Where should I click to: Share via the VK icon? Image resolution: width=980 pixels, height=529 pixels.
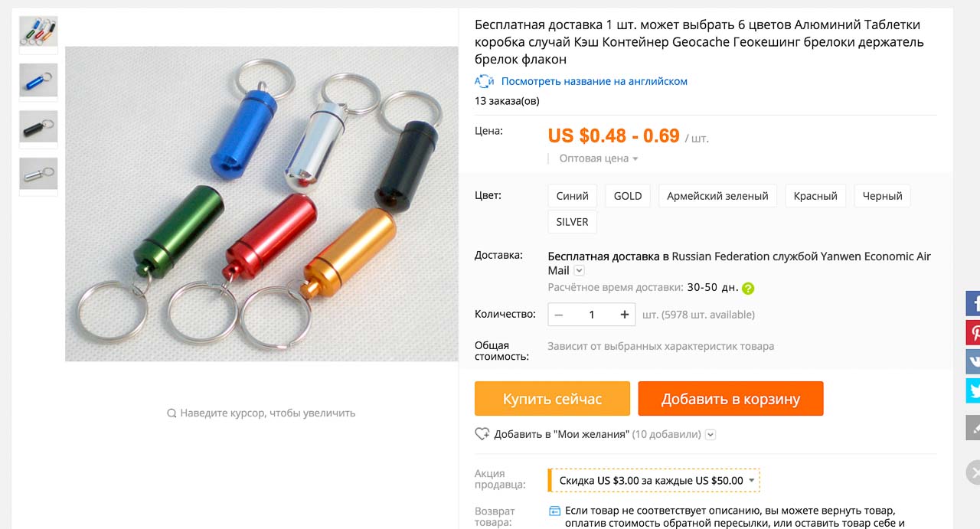tap(973, 361)
